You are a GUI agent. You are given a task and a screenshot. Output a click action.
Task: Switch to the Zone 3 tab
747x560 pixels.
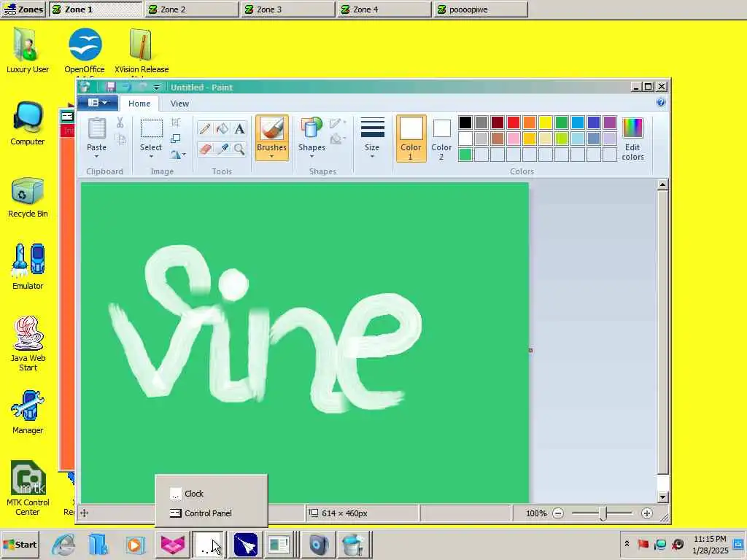pos(288,9)
